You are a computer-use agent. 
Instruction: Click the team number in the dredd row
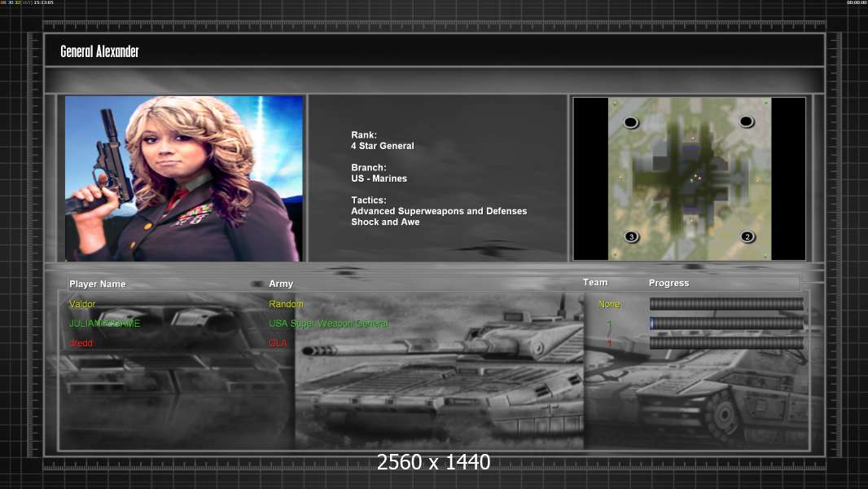click(609, 343)
